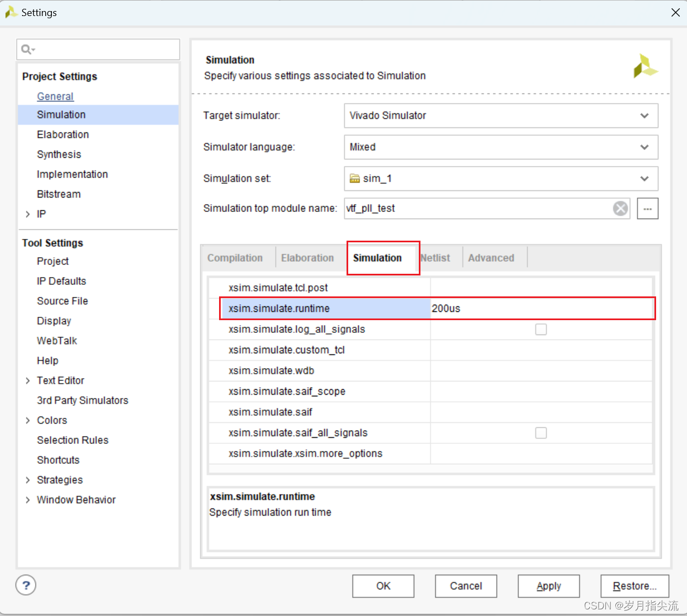This screenshot has height=616, width=687.
Task: Expand the Colors node
Action: [x=28, y=421]
